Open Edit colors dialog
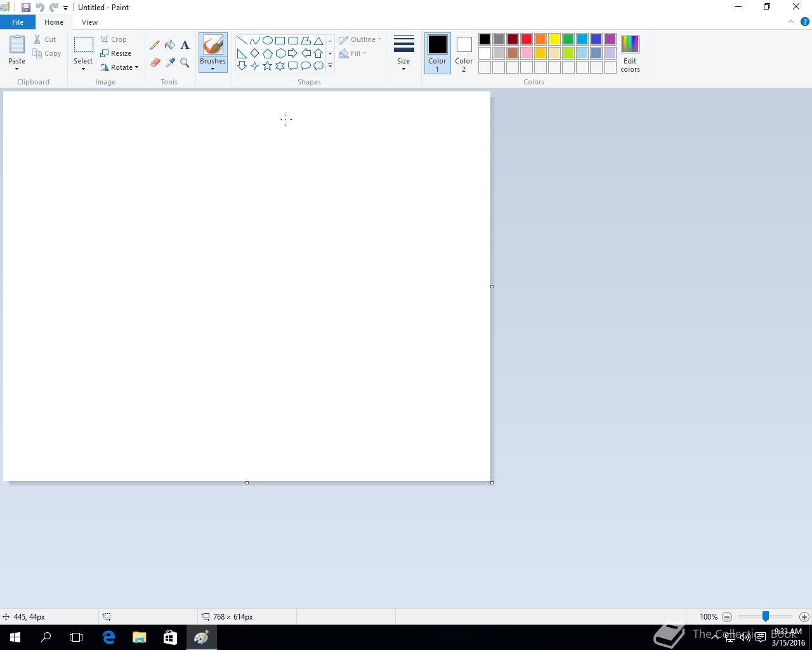 [630, 54]
